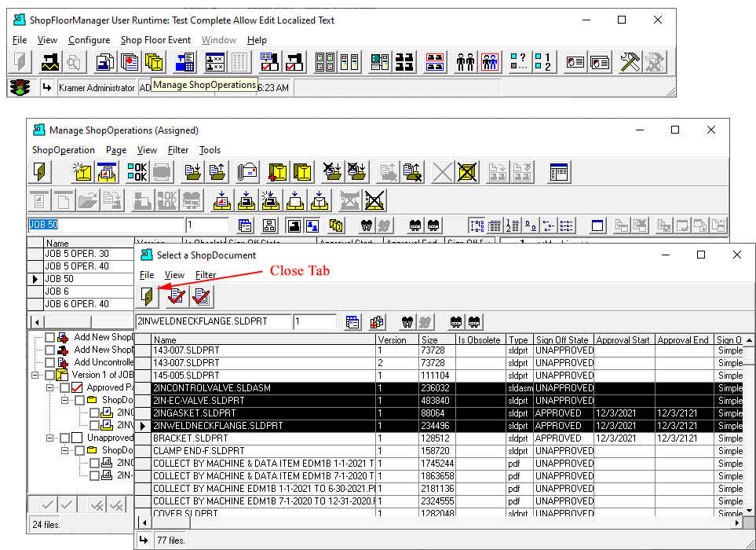Image resolution: width=756 pixels, height=550 pixels.
Task: Collapse ShopDo folder under Approved
Action: [64, 400]
